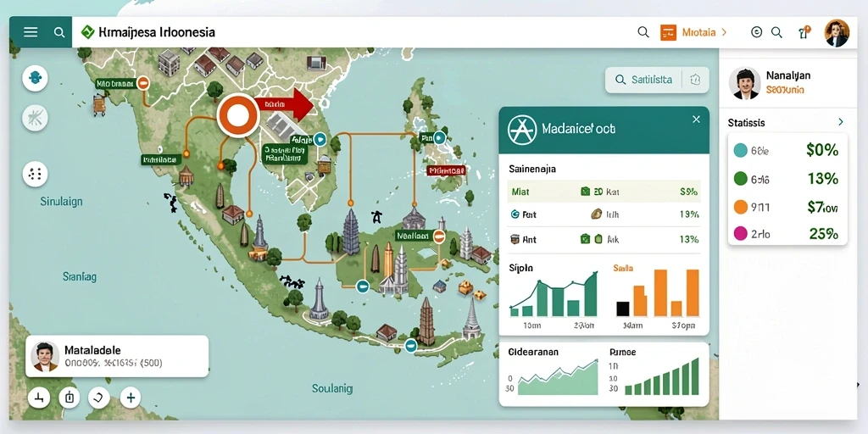
Task: Click the rotate round button in bottom toolbar
Action: pos(99,398)
